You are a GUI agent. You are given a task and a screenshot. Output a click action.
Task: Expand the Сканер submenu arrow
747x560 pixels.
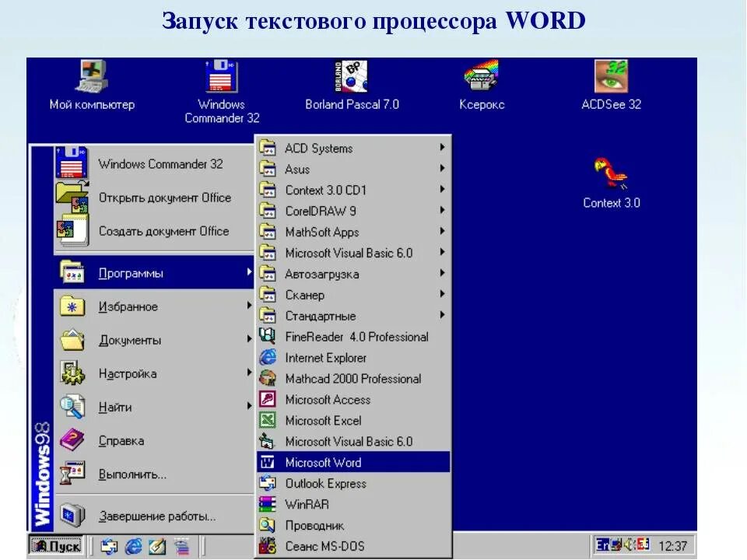tap(442, 294)
